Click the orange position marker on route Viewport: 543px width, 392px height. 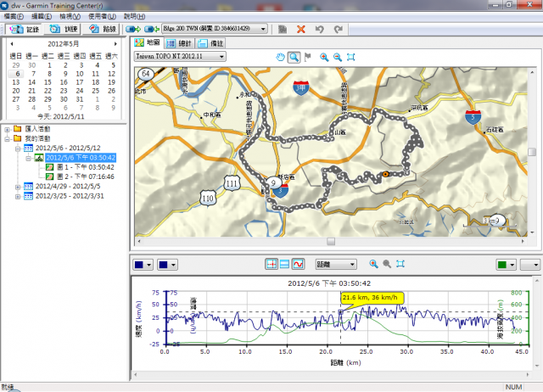385,175
